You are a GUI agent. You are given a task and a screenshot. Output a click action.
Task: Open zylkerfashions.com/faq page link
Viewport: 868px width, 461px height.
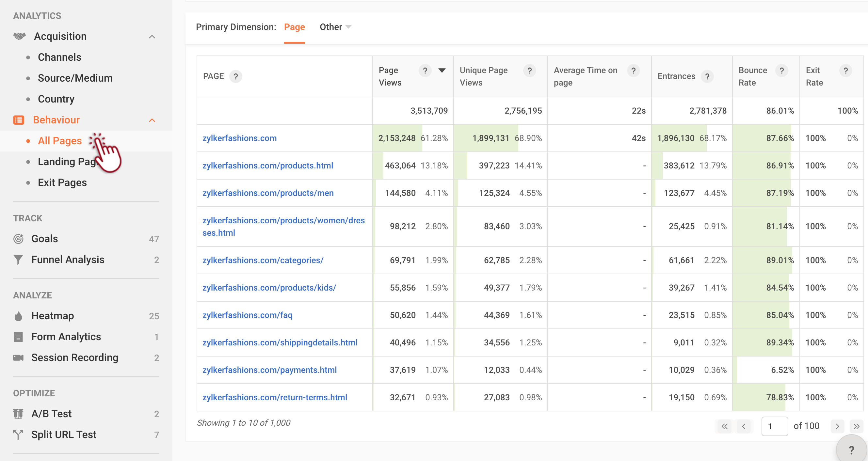(247, 315)
